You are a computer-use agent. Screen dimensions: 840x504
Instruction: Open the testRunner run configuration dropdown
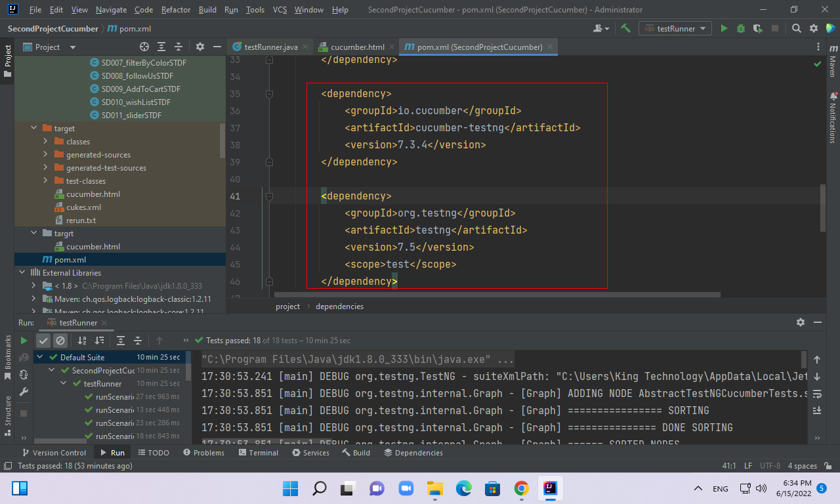pos(676,28)
